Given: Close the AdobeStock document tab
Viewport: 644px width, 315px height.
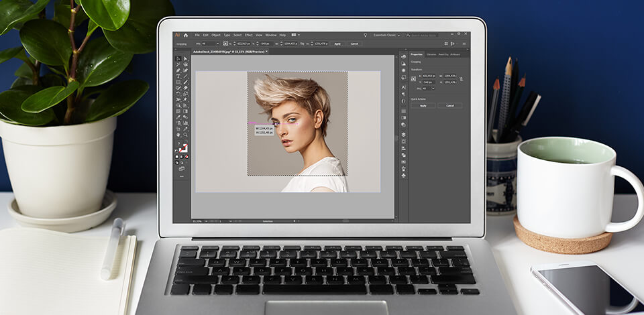Looking at the screenshot, I should click(266, 52).
